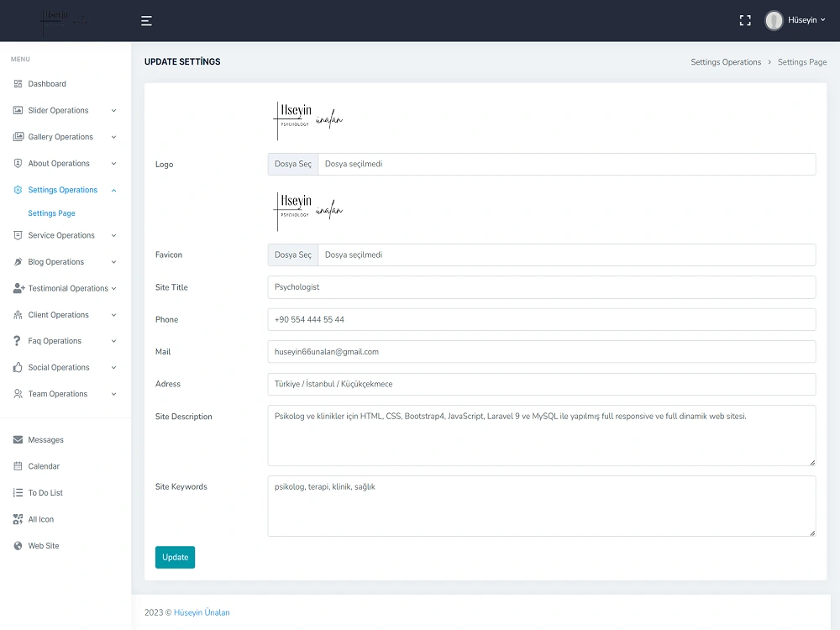Click the Gallery Operations icon
The width and height of the screenshot is (840, 630).
(18, 137)
